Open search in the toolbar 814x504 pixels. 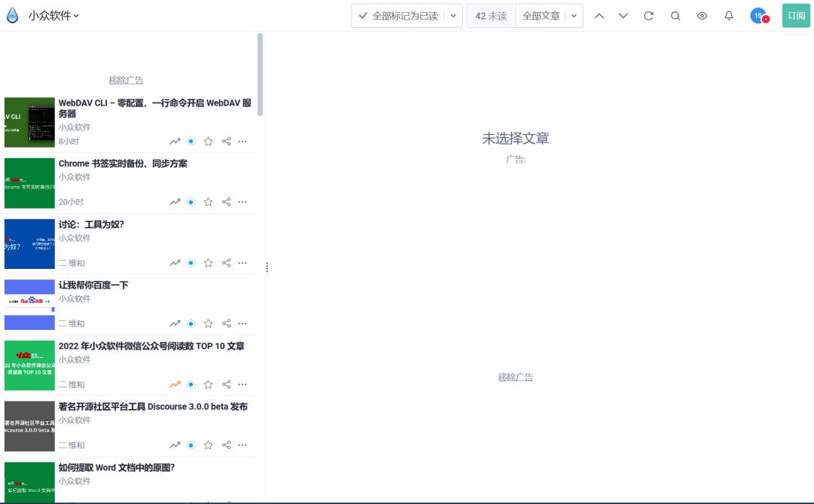pos(675,15)
